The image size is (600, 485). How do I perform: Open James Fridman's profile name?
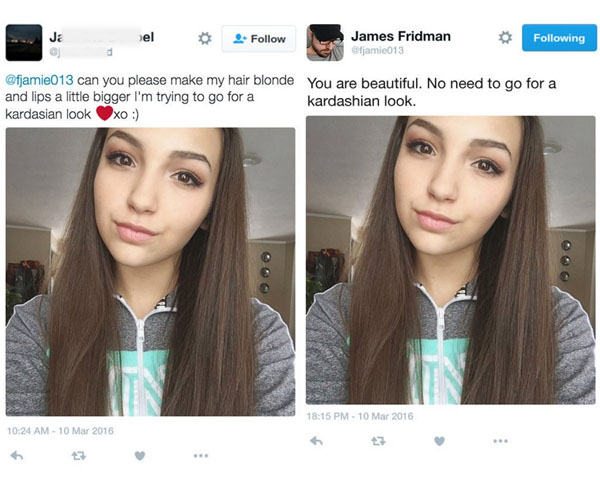[401, 36]
